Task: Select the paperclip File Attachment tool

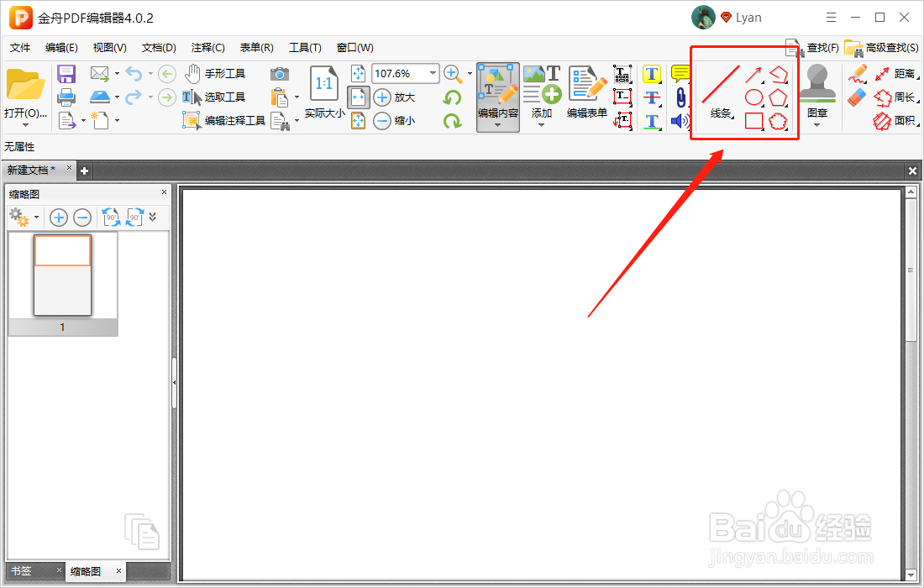Action: [x=680, y=97]
